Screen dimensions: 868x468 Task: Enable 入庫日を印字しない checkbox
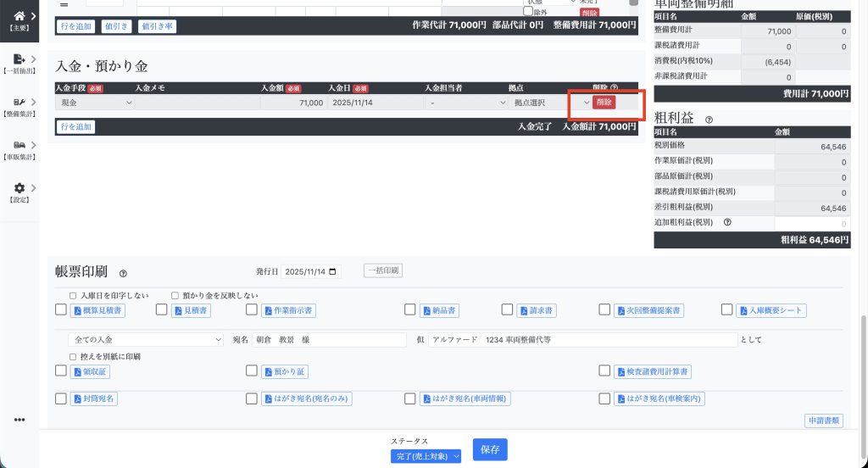(73, 296)
